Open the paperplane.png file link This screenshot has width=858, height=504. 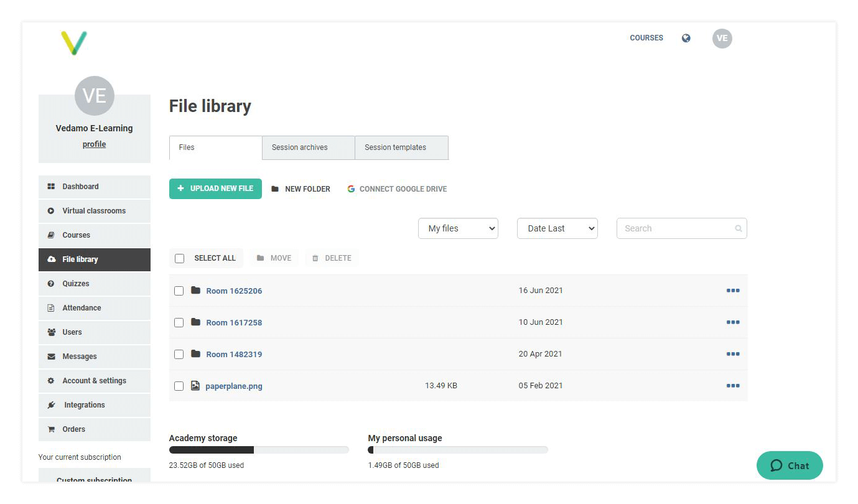point(234,386)
